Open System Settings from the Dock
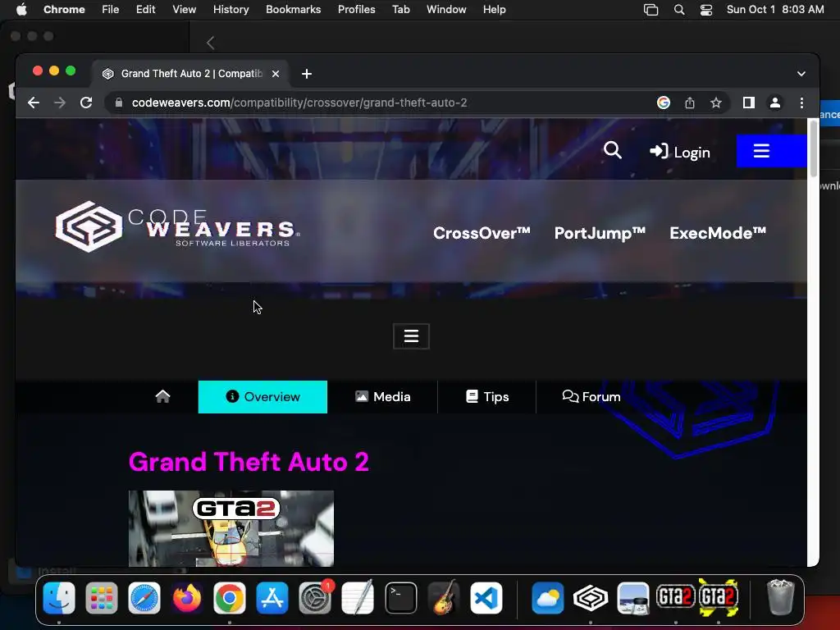 [x=315, y=598]
